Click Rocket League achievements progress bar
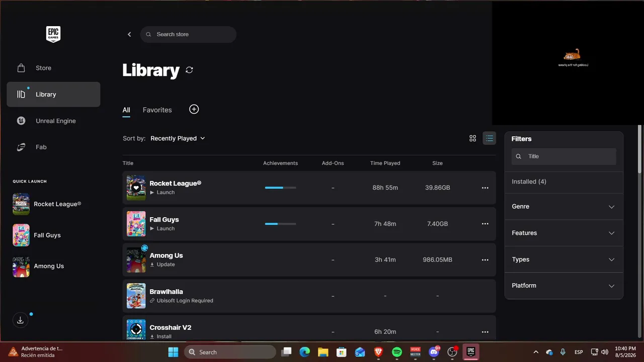 click(280, 188)
